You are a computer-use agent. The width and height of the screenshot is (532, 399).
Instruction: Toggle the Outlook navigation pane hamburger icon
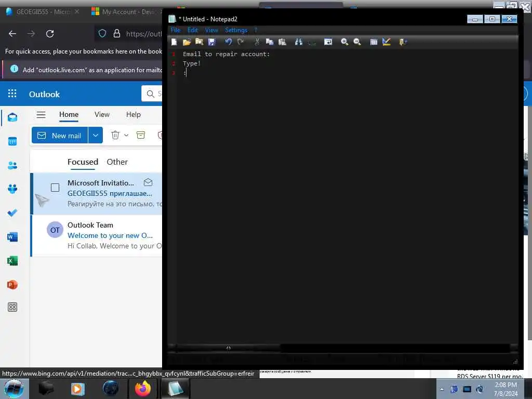tap(41, 115)
